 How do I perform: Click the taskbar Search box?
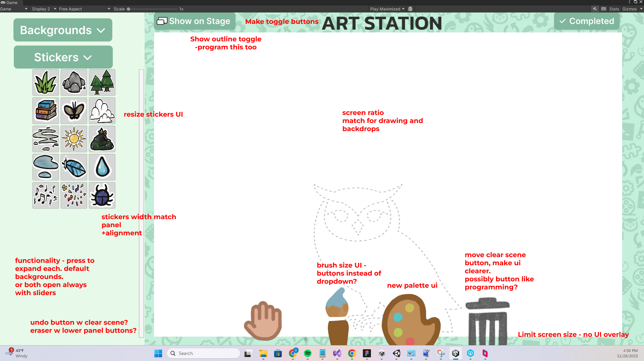203,353
